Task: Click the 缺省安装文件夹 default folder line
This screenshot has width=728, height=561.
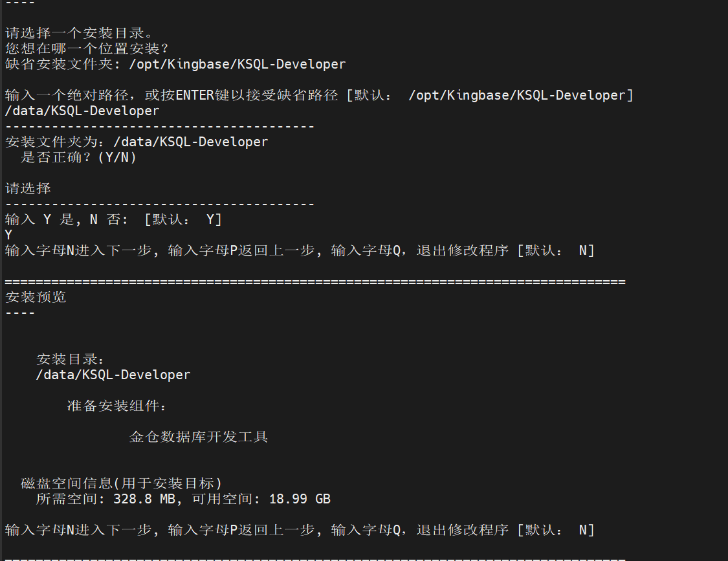Action: click(x=175, y=64)
